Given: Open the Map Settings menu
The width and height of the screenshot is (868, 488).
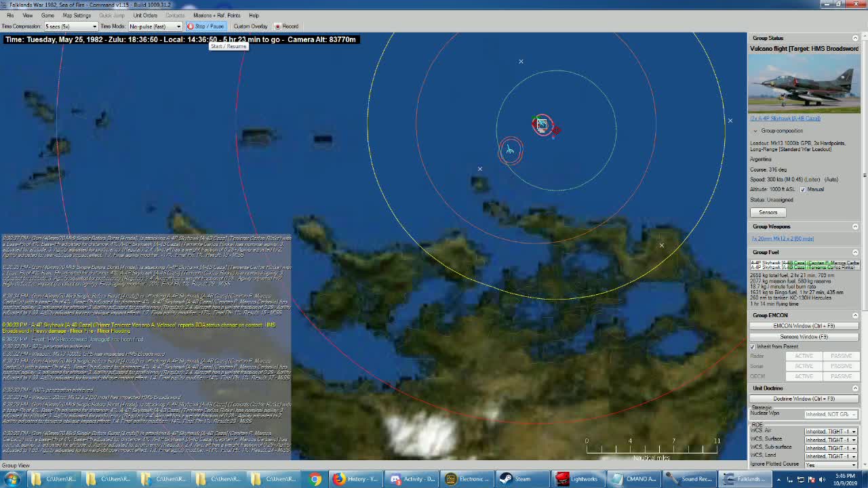Looking at the screenshot, I should pyautogui.click(x=77, y=15).
